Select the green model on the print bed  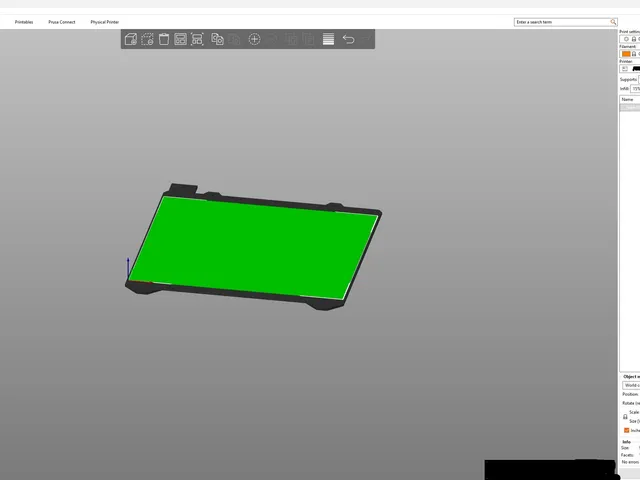[253, 248]
